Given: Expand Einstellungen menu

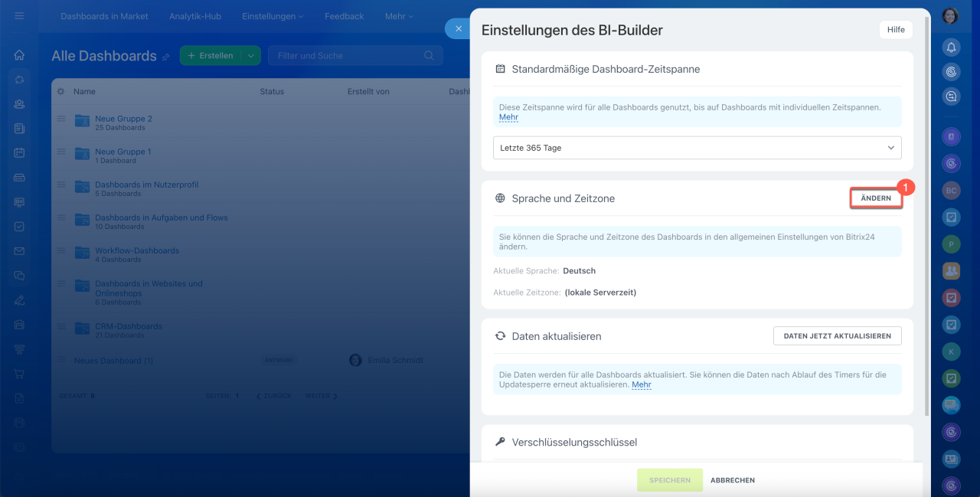Looking at the screenshot, I should [x=273, y=16].
